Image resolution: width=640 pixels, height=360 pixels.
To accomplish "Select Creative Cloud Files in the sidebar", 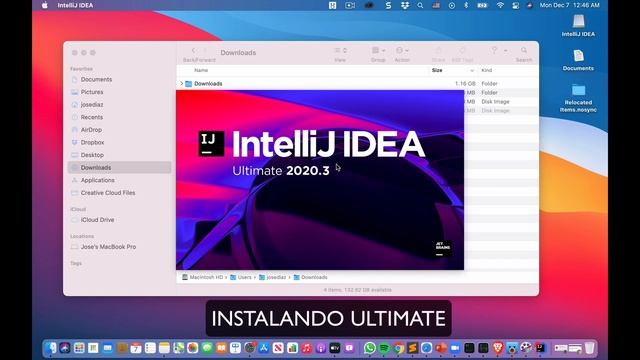I will [119, 193].
